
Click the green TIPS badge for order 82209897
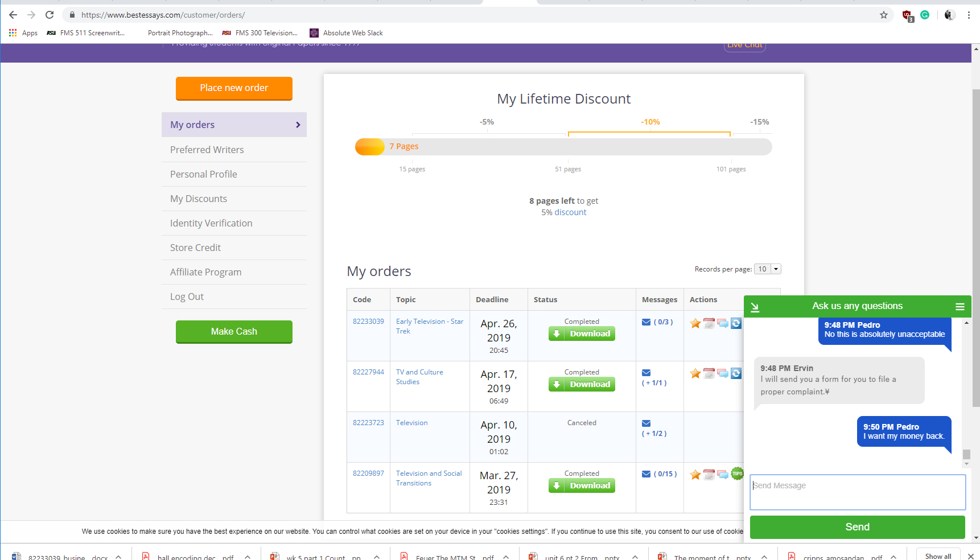pyautogui.click(x=737, y=473)
